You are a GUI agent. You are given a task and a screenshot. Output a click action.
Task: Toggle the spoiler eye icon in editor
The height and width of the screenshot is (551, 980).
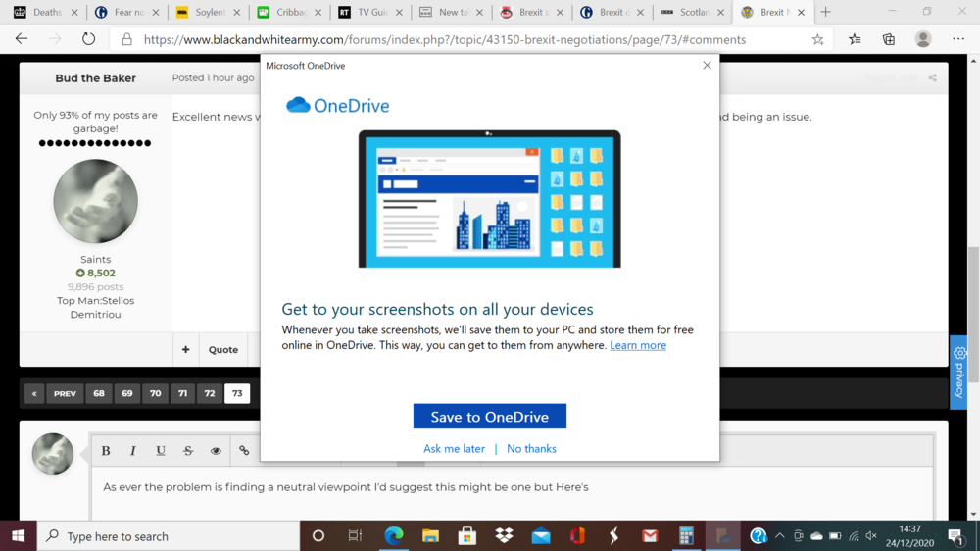tap(216, 451)
